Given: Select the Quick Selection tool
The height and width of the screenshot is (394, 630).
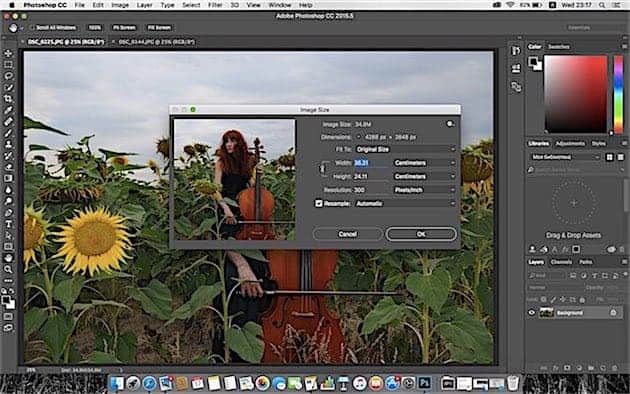Looking at the screenshot, I should (x=8, y=87).
